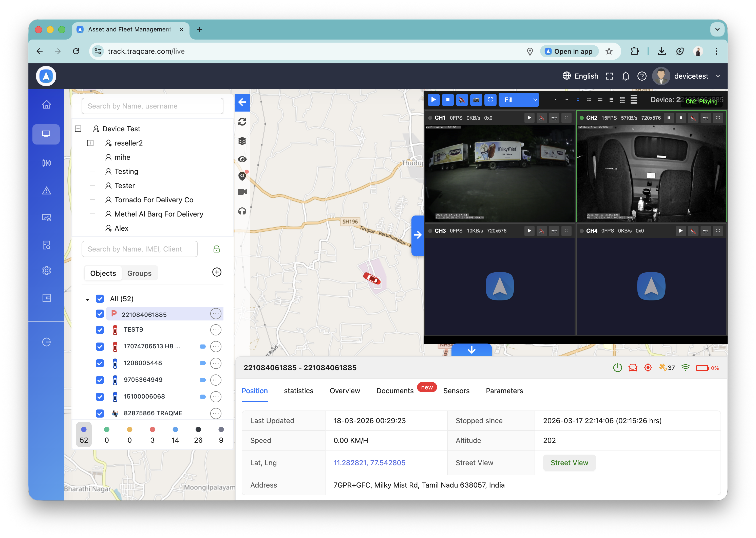
Task: Open the help question mark icon
Action: click(x=642, y=76)
